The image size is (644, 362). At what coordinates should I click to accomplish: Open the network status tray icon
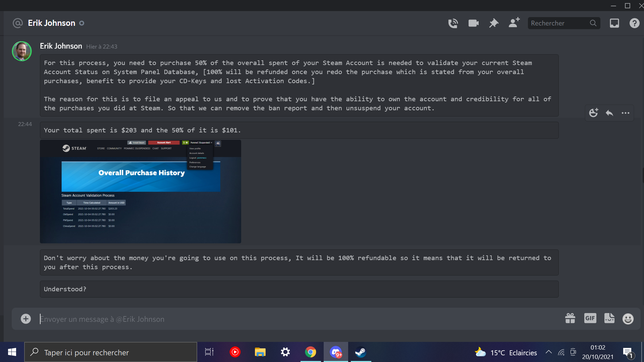click(x=561, y=352)
